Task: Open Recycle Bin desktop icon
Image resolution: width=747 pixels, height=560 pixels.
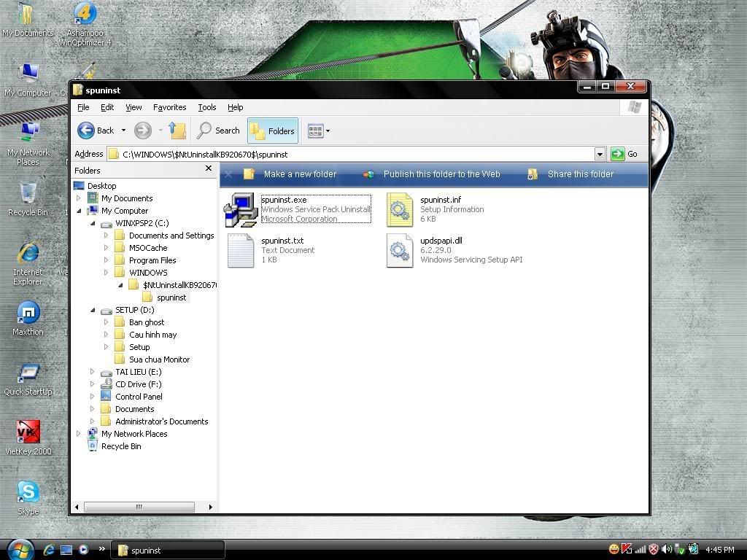Action: pyautogui.click(x=28, y=199)
